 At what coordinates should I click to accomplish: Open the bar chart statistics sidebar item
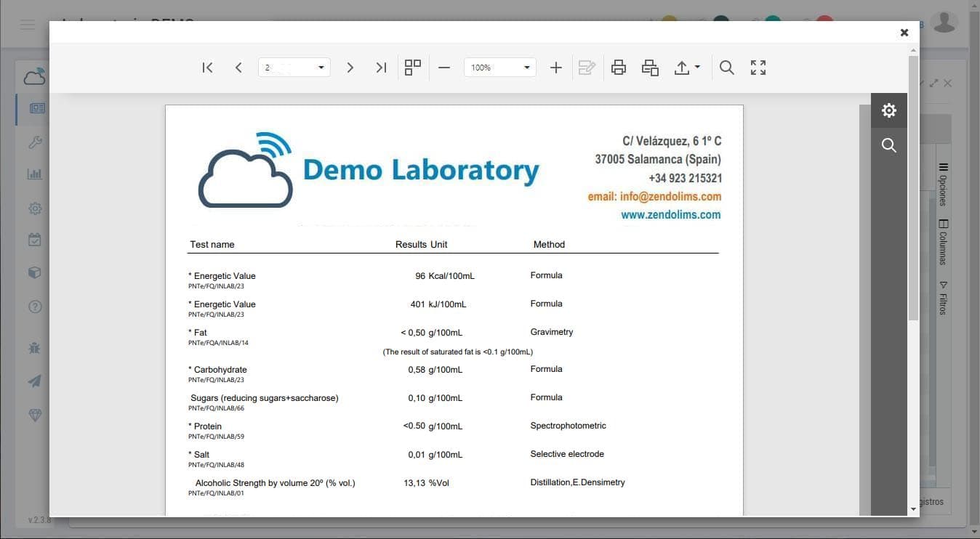(35, 174)
